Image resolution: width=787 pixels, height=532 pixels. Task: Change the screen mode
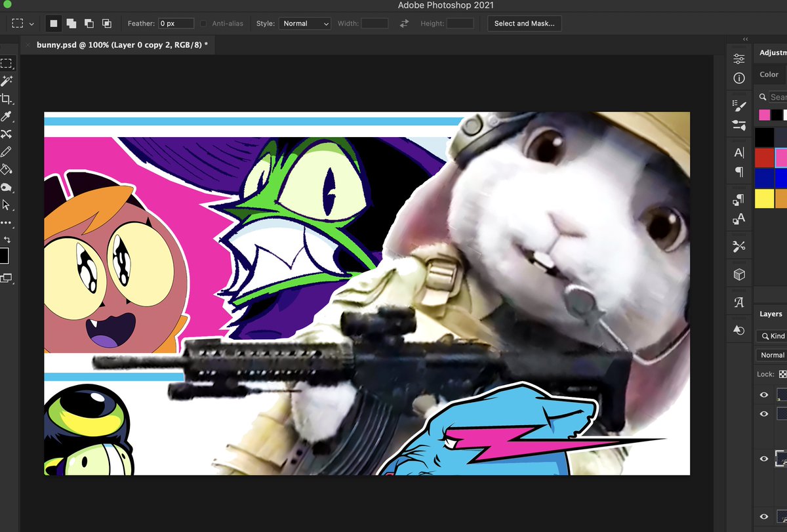[x=6, y=278]
